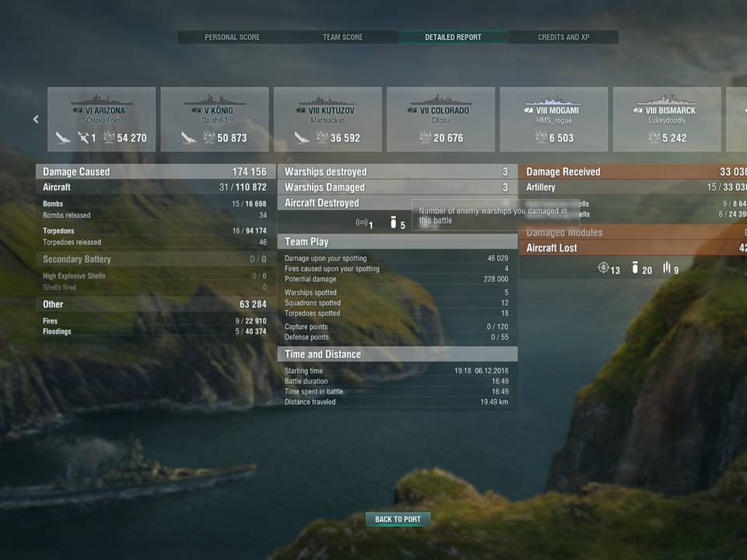
Task: Click the Mogami ship silhouette icon
Action: click(x=553, y=100)
